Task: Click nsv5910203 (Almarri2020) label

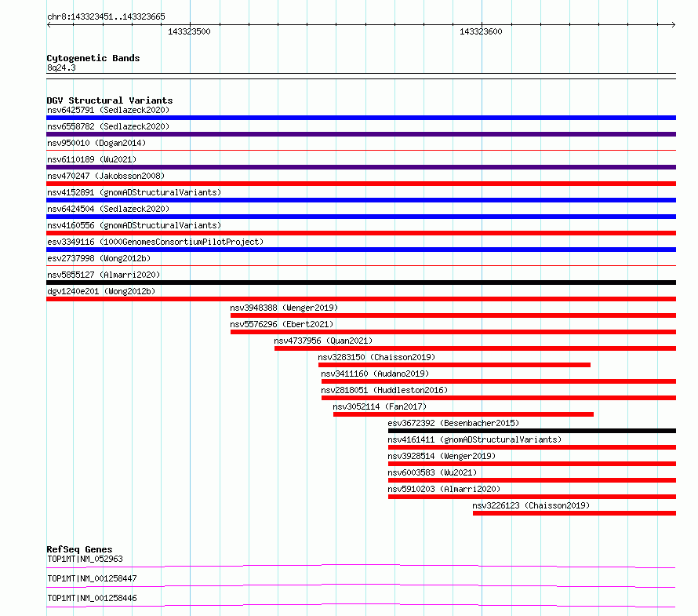Action: [444, 489]
